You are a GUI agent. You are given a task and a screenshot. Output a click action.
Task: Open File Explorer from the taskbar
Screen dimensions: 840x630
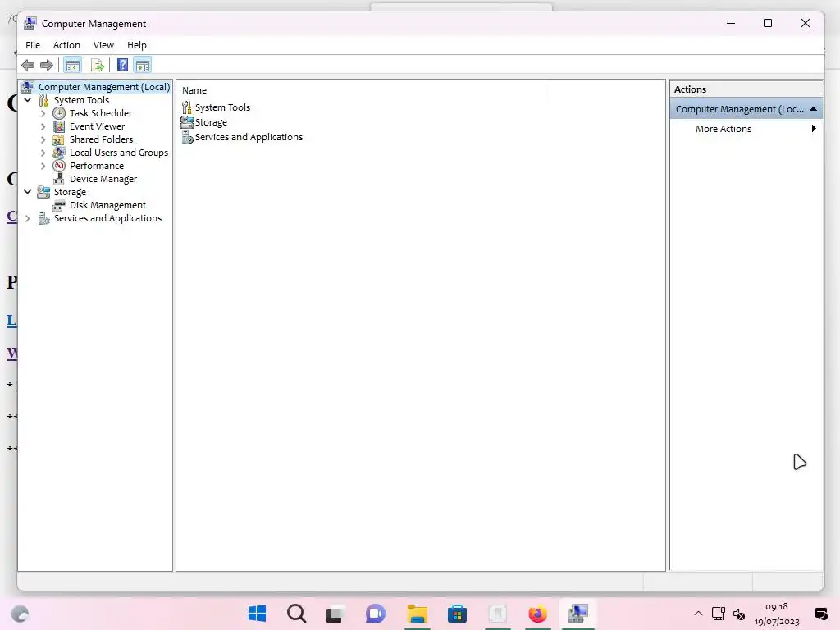click(418, 614)
